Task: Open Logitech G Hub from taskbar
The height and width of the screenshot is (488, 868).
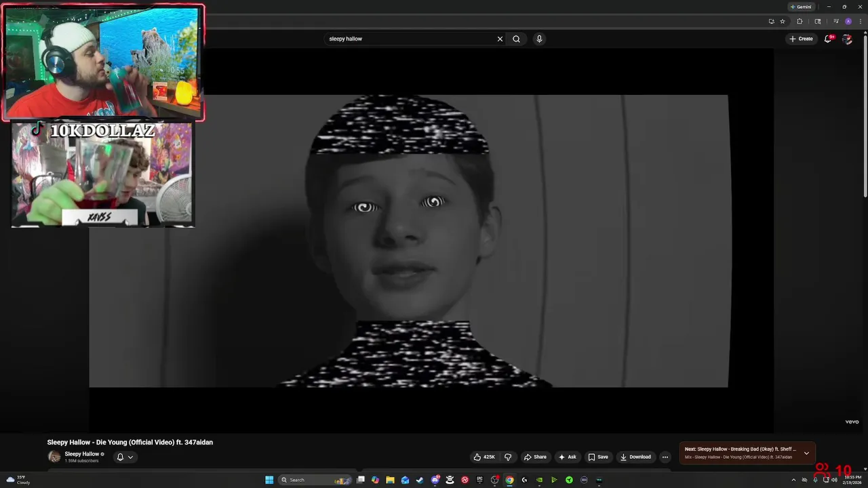Action: point(524,480)
